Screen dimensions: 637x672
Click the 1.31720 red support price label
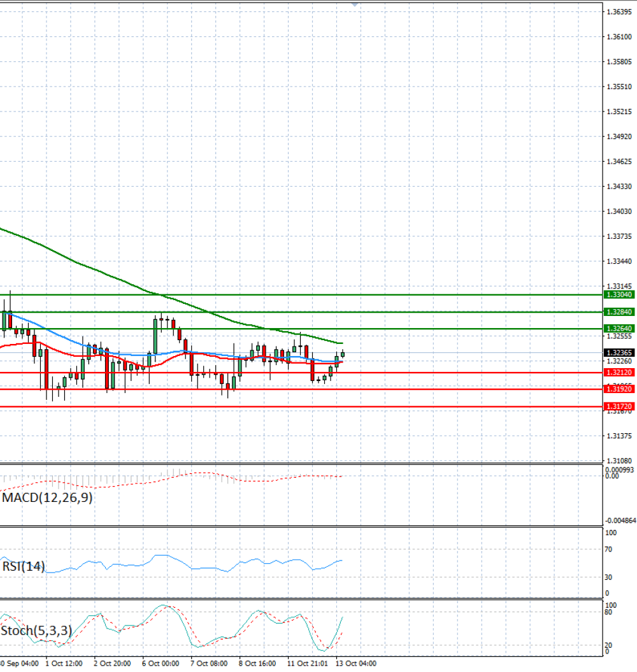[x=619, y=406]
